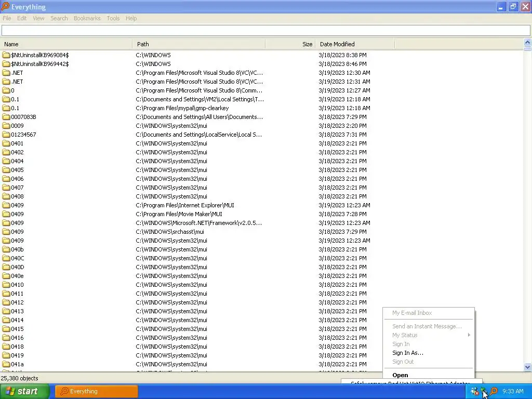This screenshot has height=399, width=532.
Task: Click the folder icon beside 0411
Action: [x=6, y=294]
